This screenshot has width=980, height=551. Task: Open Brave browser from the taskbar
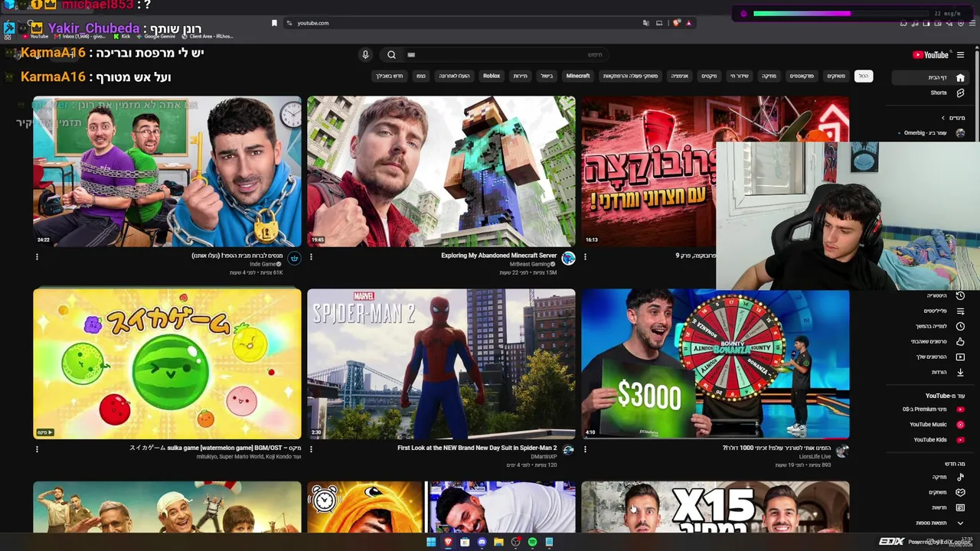click(448, 542)
